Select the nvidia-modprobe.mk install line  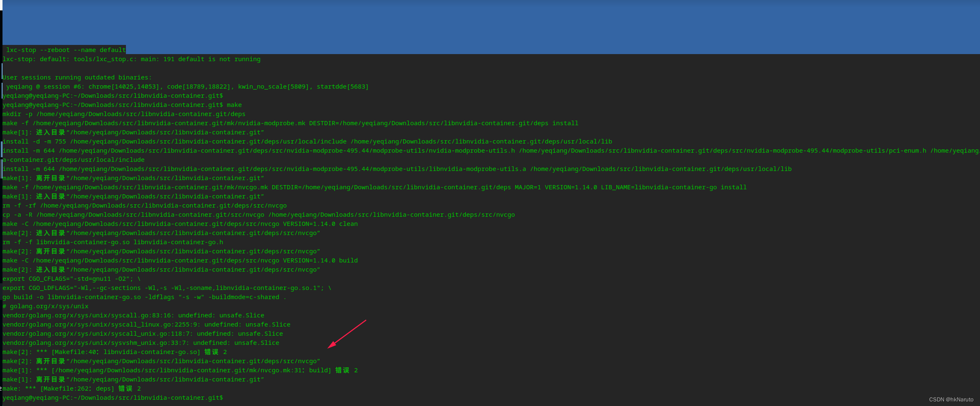click(291, 123)
